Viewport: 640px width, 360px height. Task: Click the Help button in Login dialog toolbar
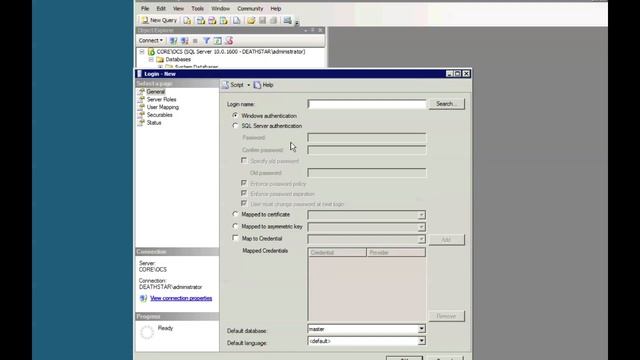tap(264, 85)
